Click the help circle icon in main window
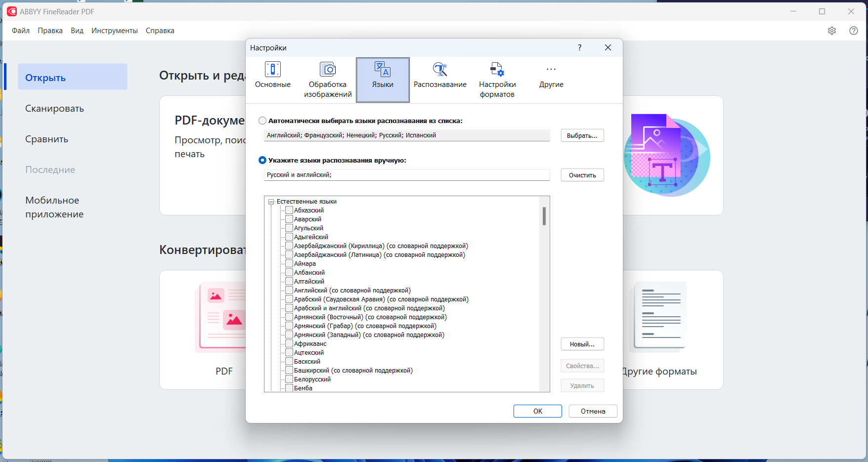 pyautogui.click(x=854, y=31)
